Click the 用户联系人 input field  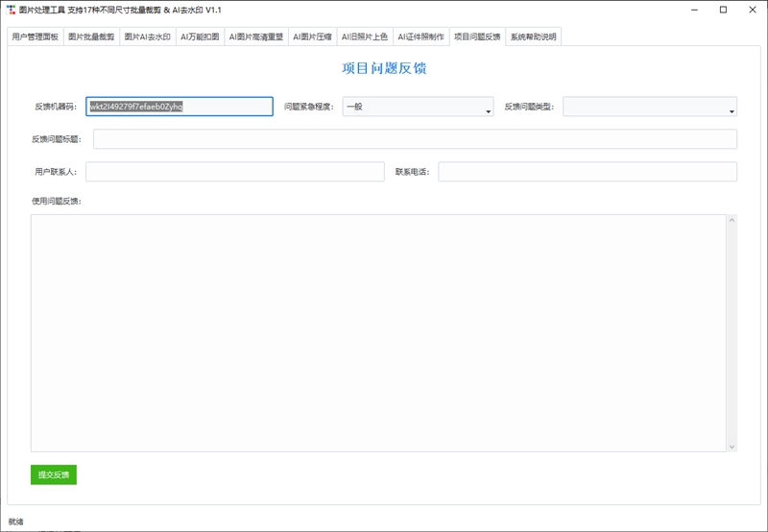point(235,172)
